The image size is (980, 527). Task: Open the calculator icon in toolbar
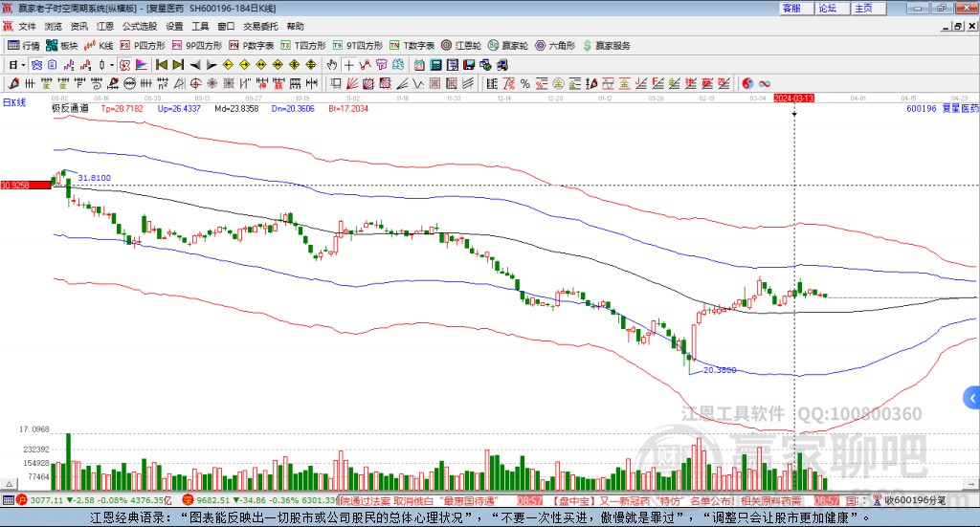435,65
